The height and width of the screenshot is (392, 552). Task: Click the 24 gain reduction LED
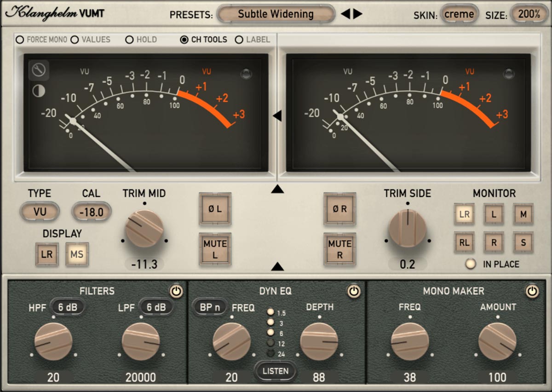[x=270, y=353]
